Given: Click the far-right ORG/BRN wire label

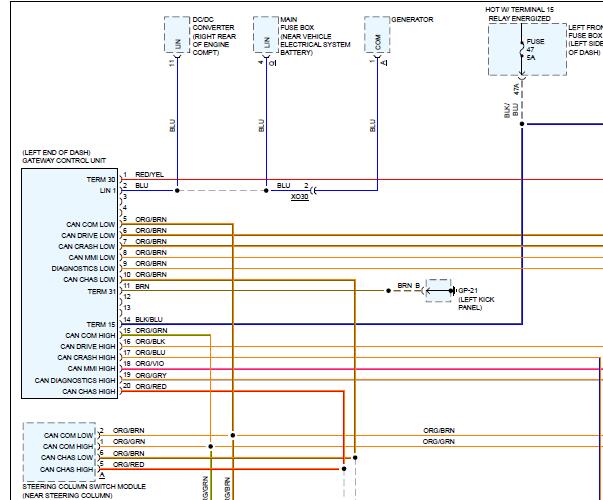Looking at the screenshot, I should pos(439,431).
